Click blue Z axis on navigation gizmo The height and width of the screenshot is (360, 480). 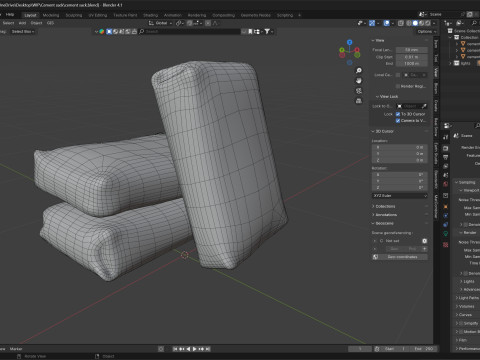(x=349, y=42)
